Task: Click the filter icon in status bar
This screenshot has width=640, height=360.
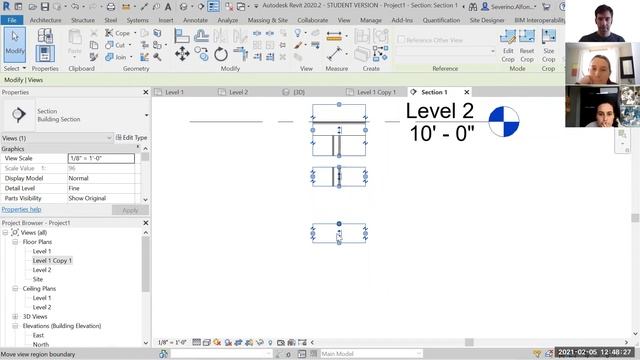Action: 537,354
